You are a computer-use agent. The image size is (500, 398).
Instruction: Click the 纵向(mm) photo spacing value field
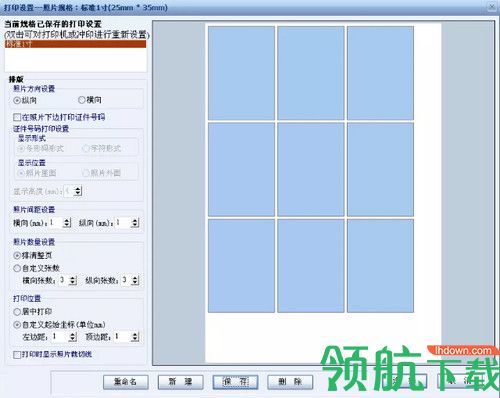(123, 222)
